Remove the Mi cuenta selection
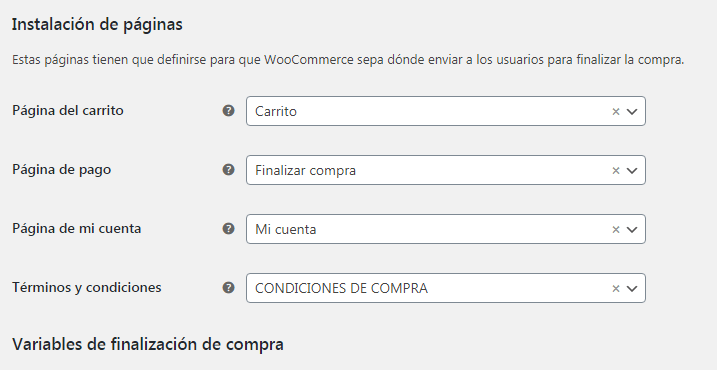Viewport: 717px width, 370px height. [615, 229]
